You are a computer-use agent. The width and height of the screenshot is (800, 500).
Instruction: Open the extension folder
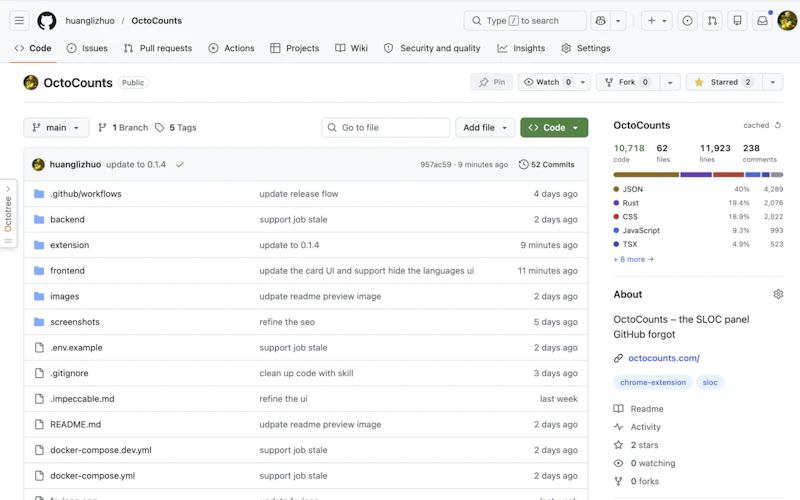[69, 245]
